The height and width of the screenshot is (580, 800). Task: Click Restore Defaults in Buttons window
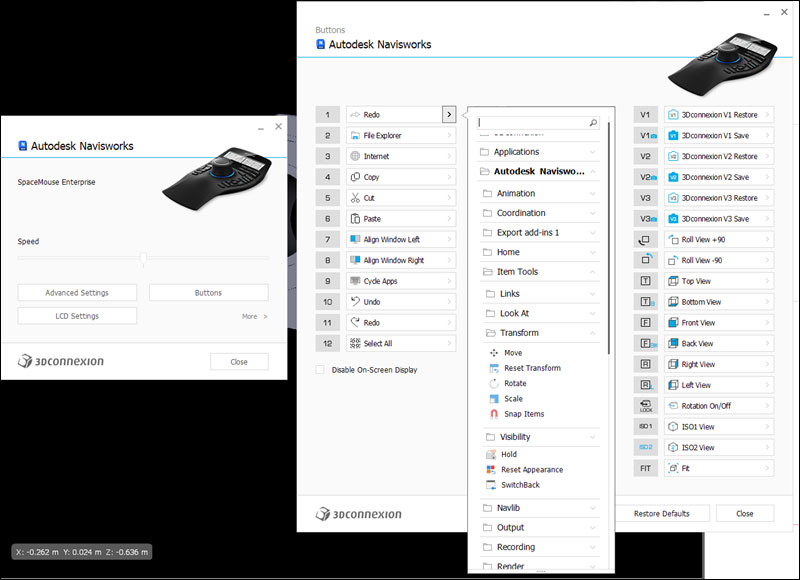point(661,514)
